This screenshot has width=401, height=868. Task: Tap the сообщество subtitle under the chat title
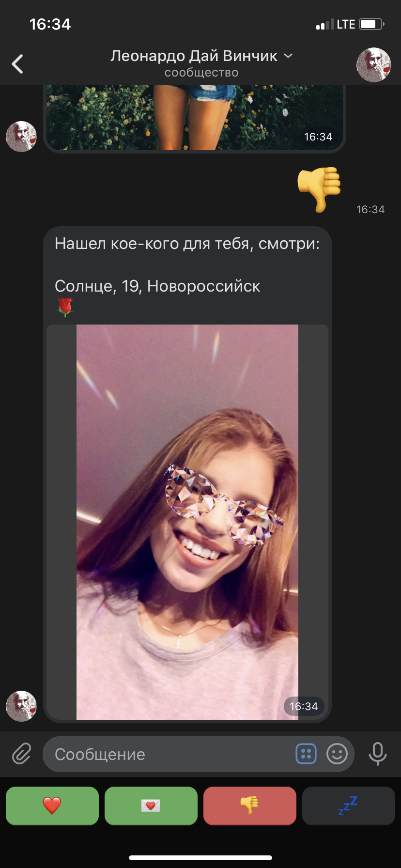click(x=201, y=73)
